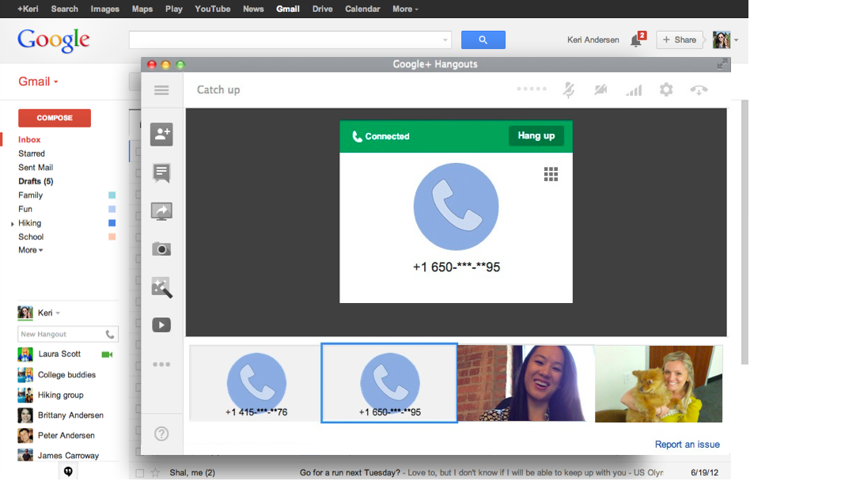Adjust bandwidth settings with the signal icon

point(633,89)
